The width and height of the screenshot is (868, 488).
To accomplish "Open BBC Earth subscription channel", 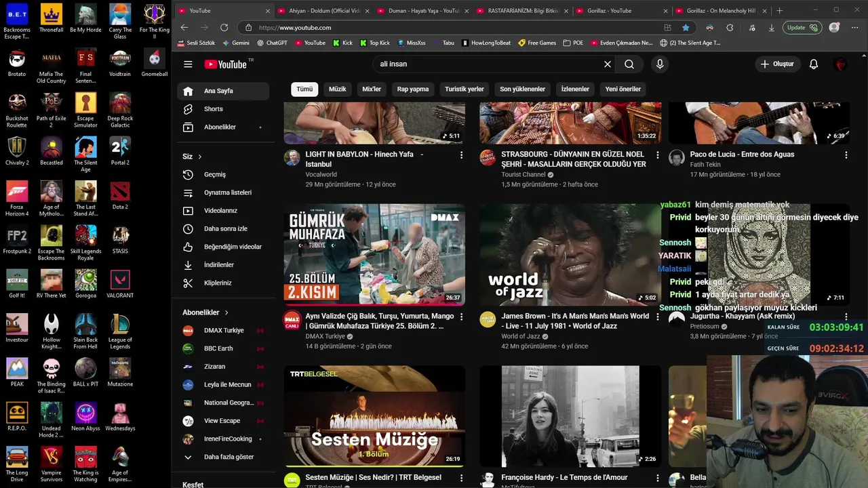I will coord(223,348).
